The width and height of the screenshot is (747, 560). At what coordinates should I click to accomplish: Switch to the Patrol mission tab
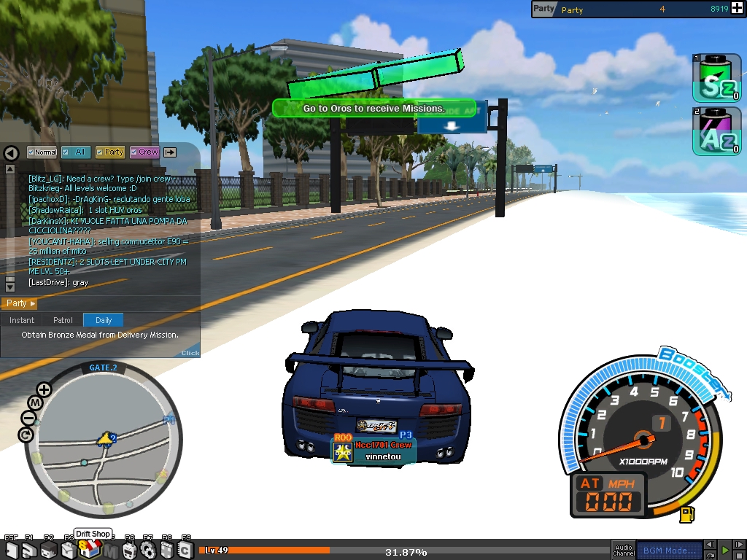[x=63, y=320]
